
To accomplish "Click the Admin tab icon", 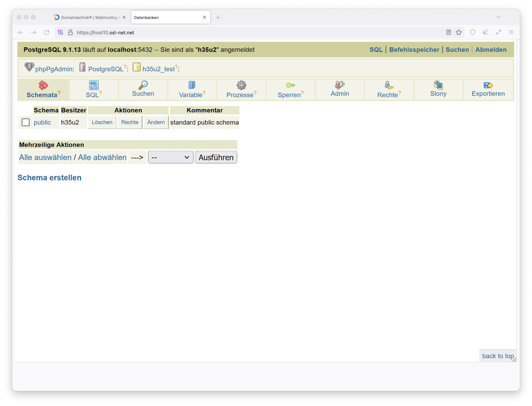I will (340, 85).
